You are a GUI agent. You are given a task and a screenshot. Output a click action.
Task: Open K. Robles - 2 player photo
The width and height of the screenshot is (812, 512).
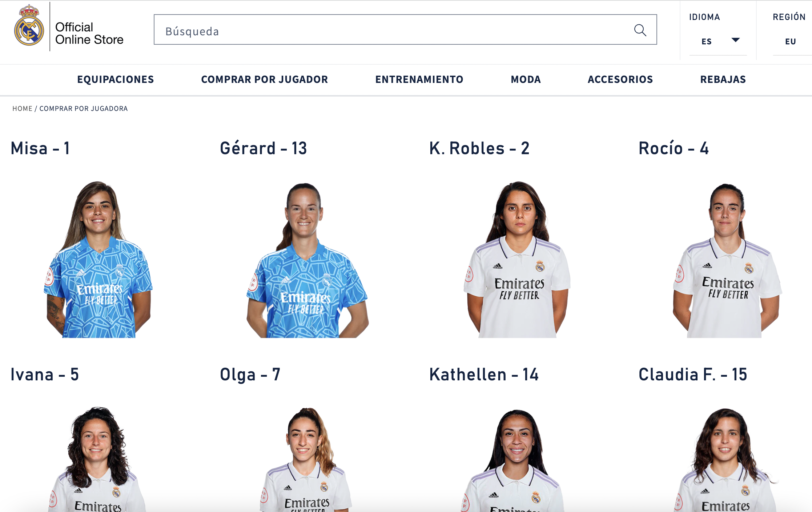click(517, 259)
